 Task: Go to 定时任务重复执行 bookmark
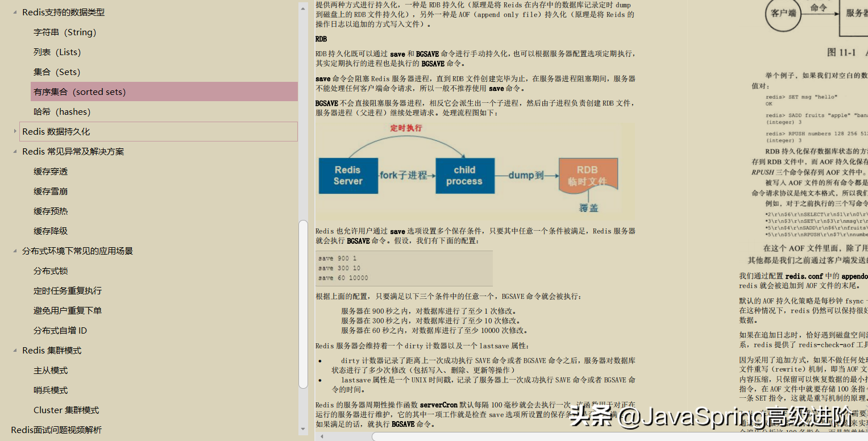(68, 291)
